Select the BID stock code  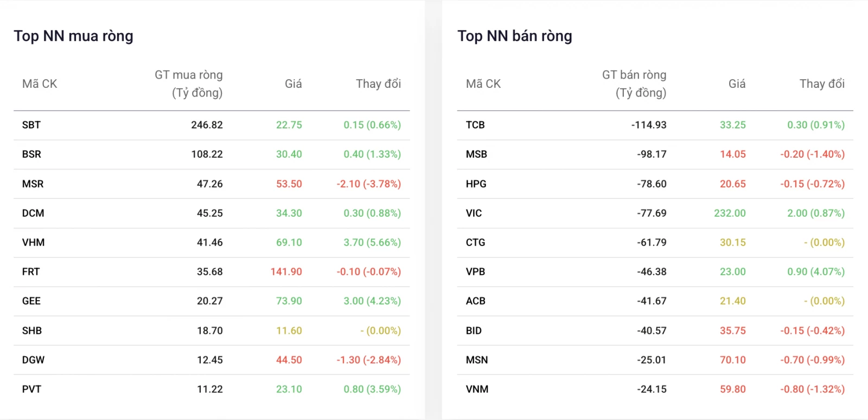pyautogui.click(x=474, y=331)
